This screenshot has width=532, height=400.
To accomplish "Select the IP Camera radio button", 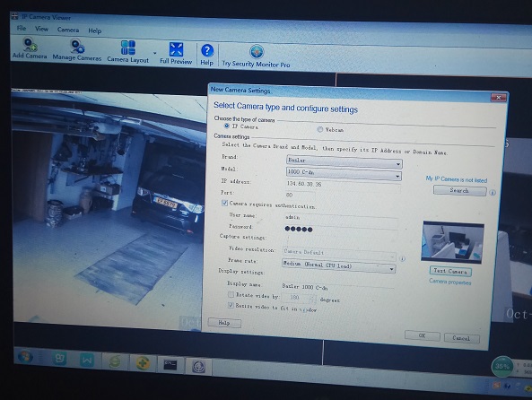I will 227,126.
